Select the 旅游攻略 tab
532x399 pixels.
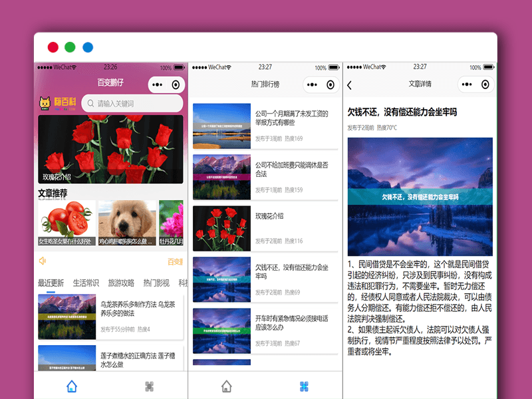coord(122,281)
